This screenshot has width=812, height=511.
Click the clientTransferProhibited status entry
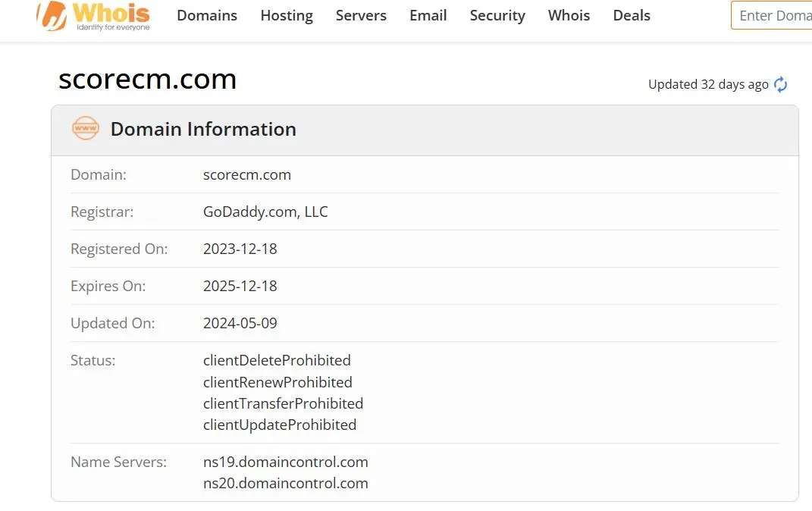[284, 403]
